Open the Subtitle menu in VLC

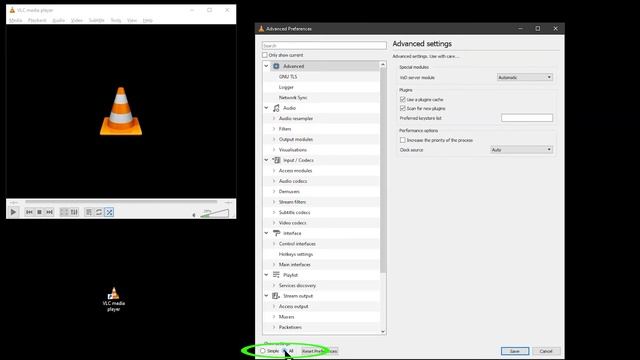coord(97,20)
